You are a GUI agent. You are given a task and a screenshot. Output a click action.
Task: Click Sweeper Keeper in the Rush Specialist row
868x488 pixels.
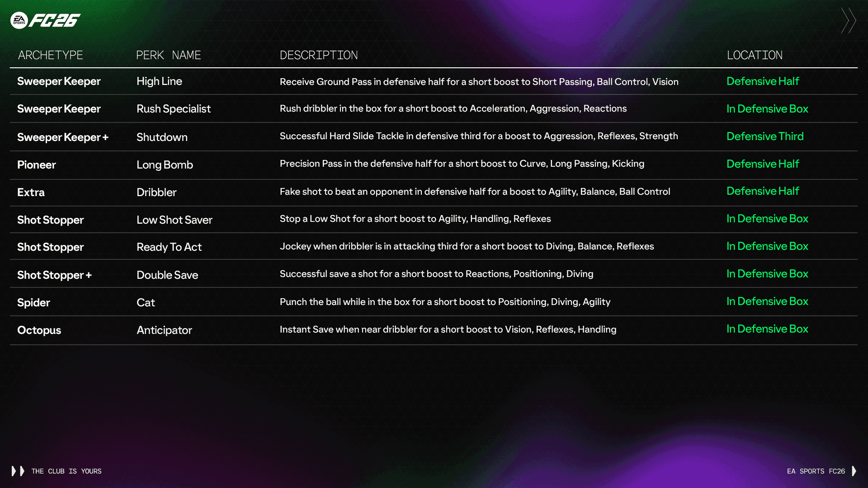click(x=59, y=109)
